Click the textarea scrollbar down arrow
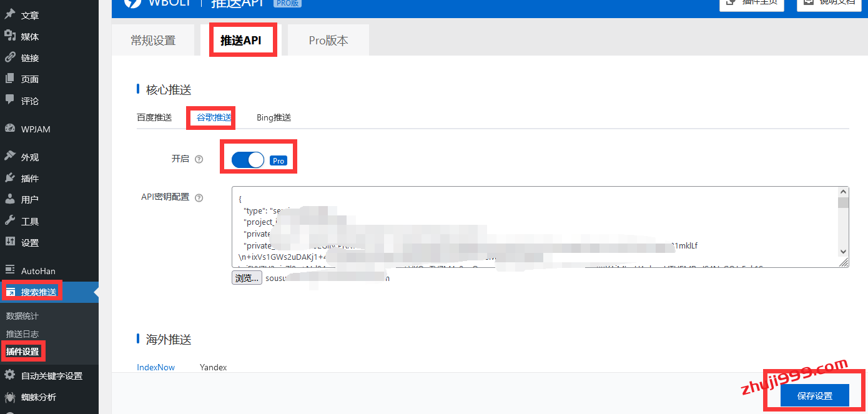Viewport: 868px width, 414px height. point(843,251)
